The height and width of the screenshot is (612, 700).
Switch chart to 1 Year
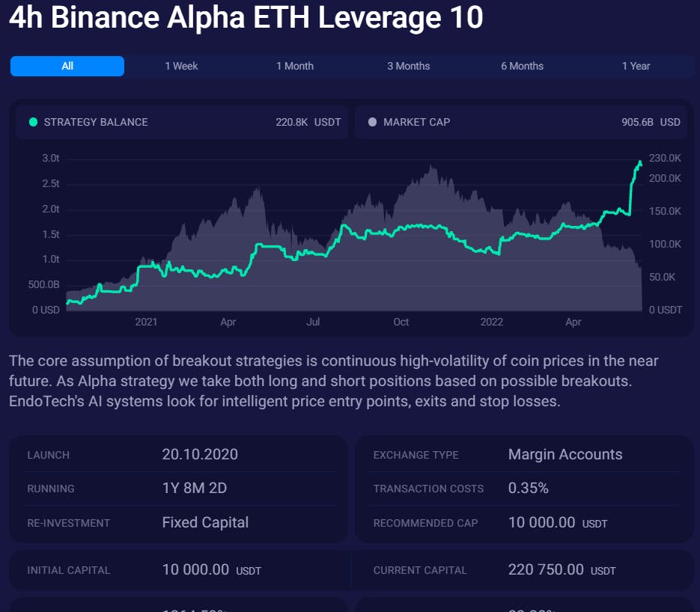click(636, 66)
